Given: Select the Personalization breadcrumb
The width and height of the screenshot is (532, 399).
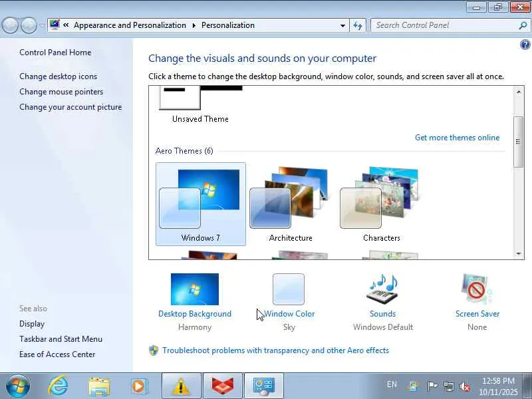Looking at the screenshot, I should pos(227,25).
